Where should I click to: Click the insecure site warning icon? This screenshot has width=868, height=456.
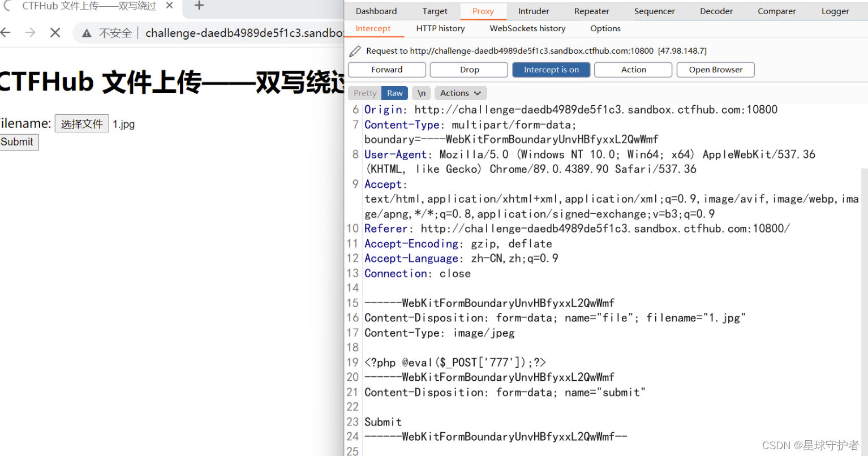point(87,33)
